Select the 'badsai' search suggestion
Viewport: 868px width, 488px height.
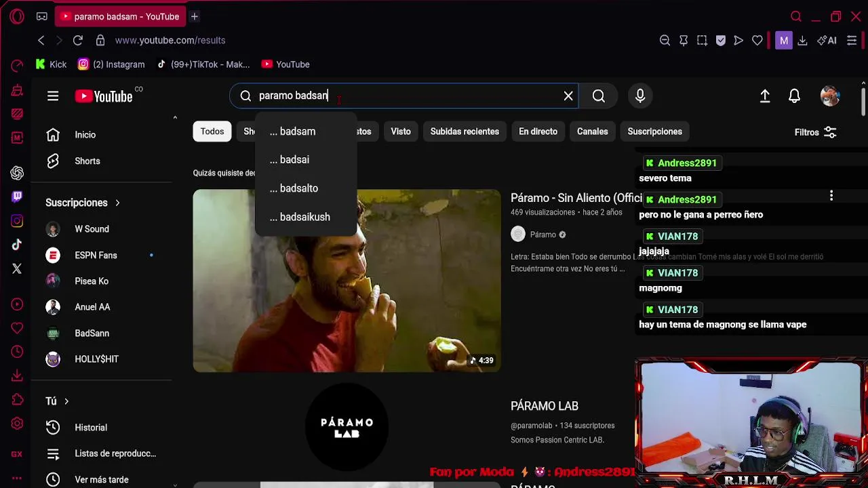[x=306, y=160]
